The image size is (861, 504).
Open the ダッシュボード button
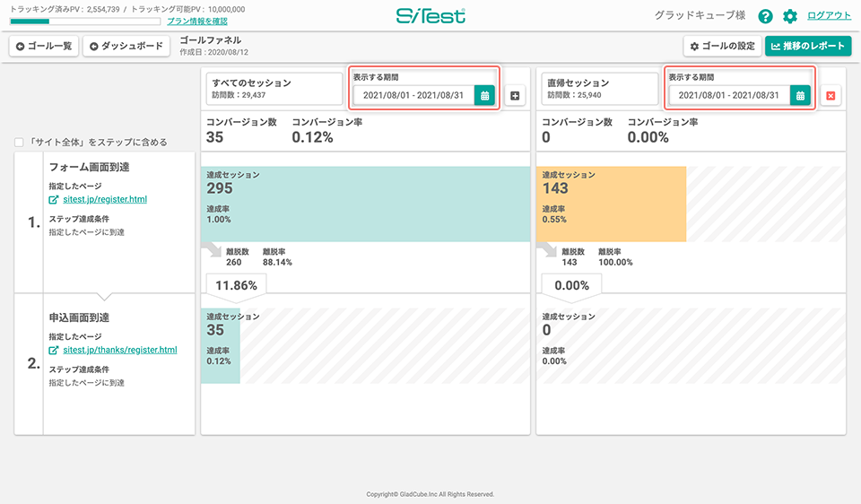(x=126, y=46)
